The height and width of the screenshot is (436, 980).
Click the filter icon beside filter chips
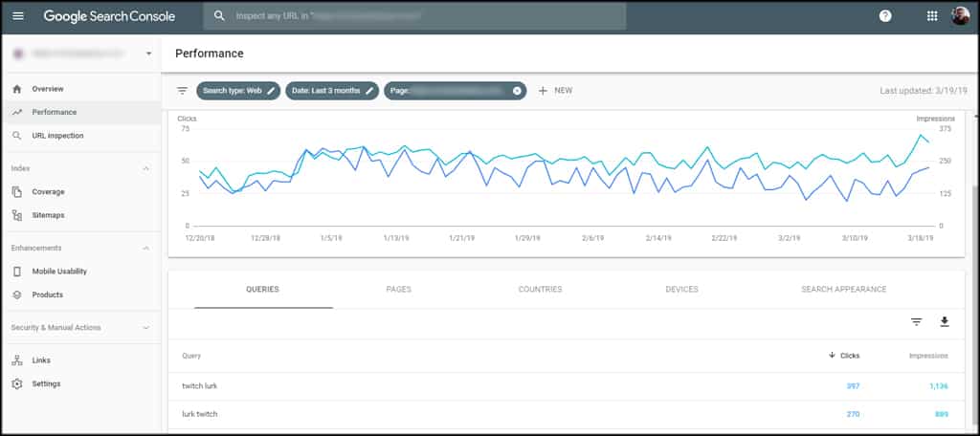(182, 91)
